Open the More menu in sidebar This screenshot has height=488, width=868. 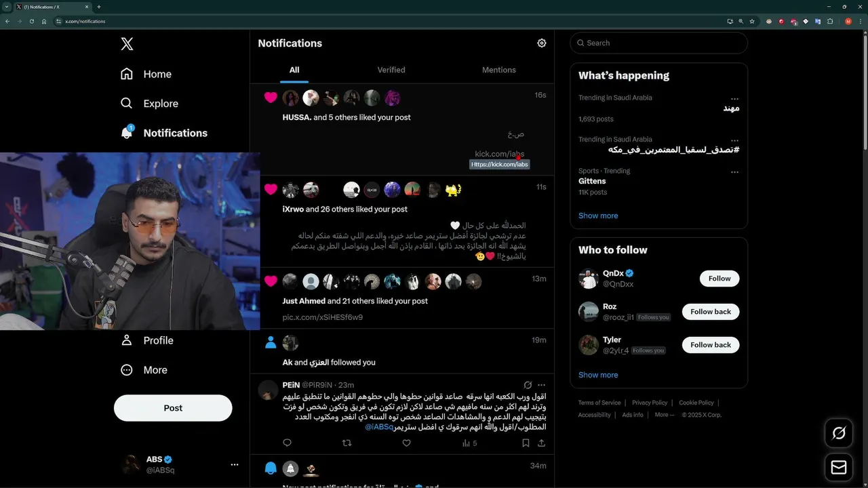click(144, 370)
